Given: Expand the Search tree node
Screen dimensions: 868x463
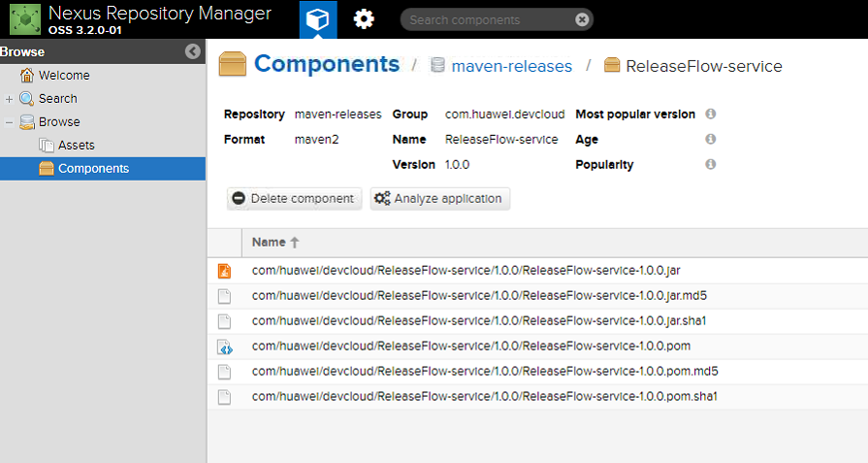Looking at the screenshot, I should [9, 99].
